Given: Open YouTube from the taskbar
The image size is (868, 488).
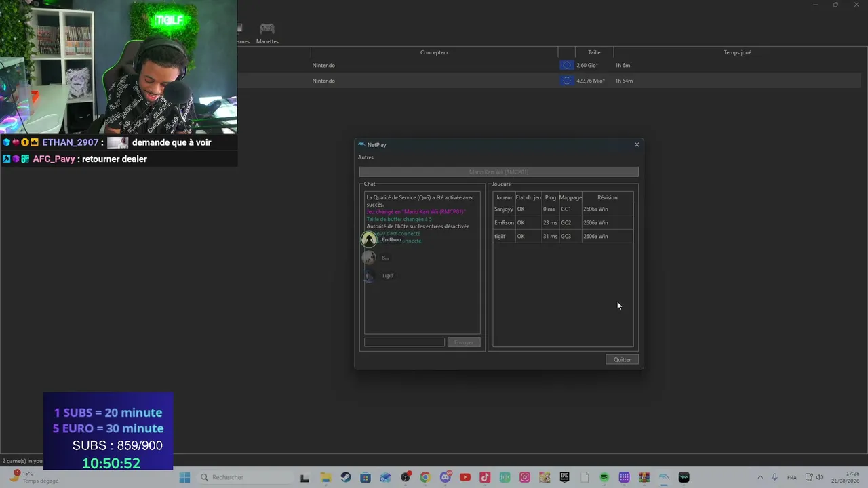Looking at the screenshot, I should (465, 477).
